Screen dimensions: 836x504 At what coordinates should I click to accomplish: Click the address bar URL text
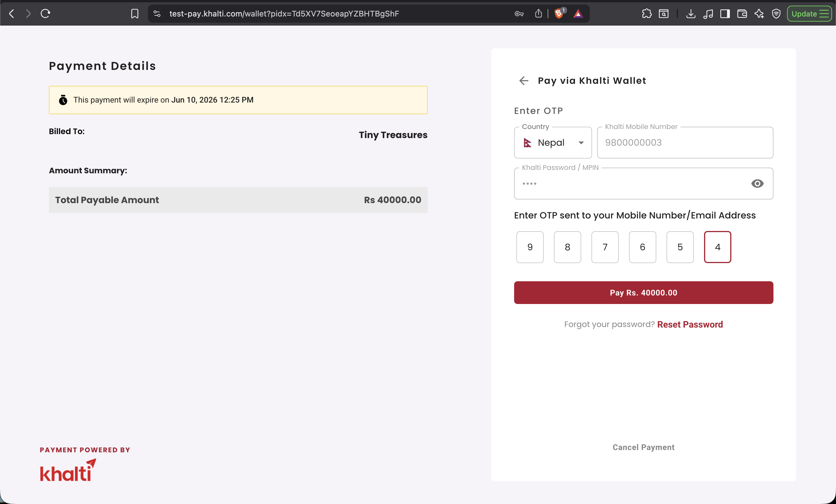tap(284, 14)
